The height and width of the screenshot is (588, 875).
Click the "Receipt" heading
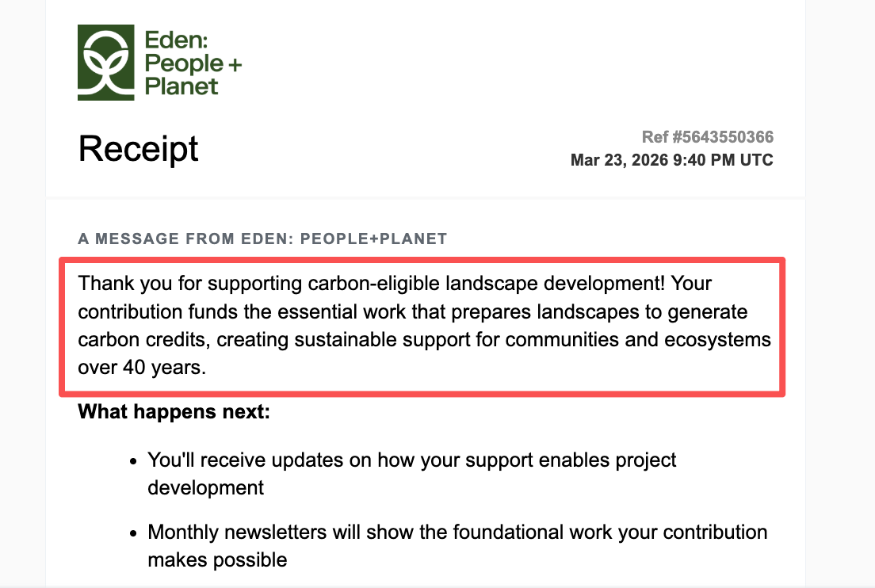[x=138, y=149]
